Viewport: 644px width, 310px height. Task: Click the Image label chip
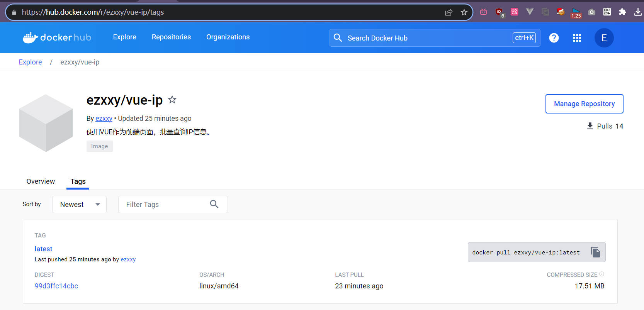click(x=99, y=146)
